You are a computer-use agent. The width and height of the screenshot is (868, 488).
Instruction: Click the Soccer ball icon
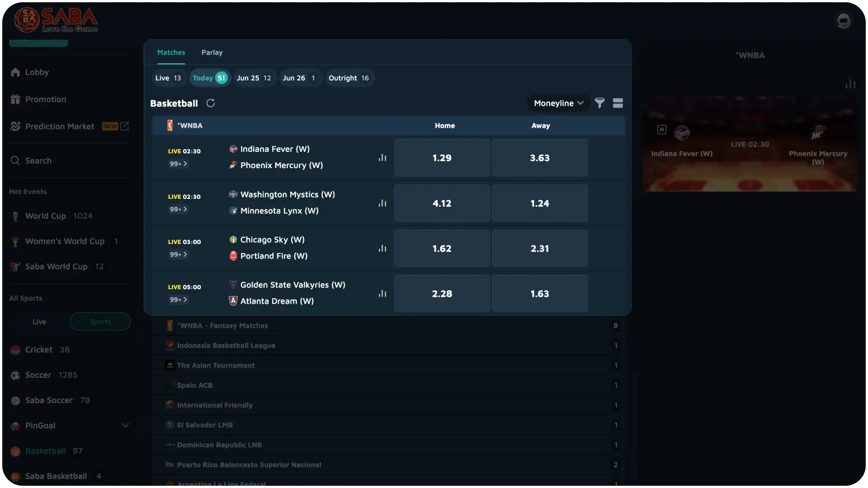(15, 375)
